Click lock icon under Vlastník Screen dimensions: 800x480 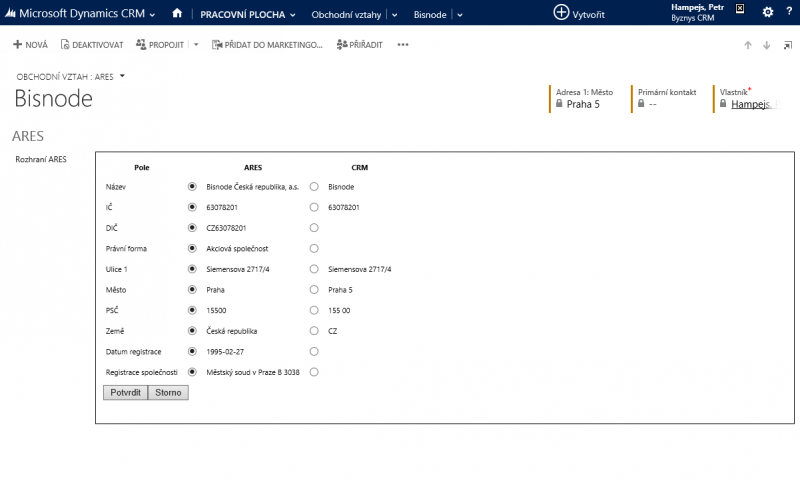pyautogui.click(x=723, y=104)
